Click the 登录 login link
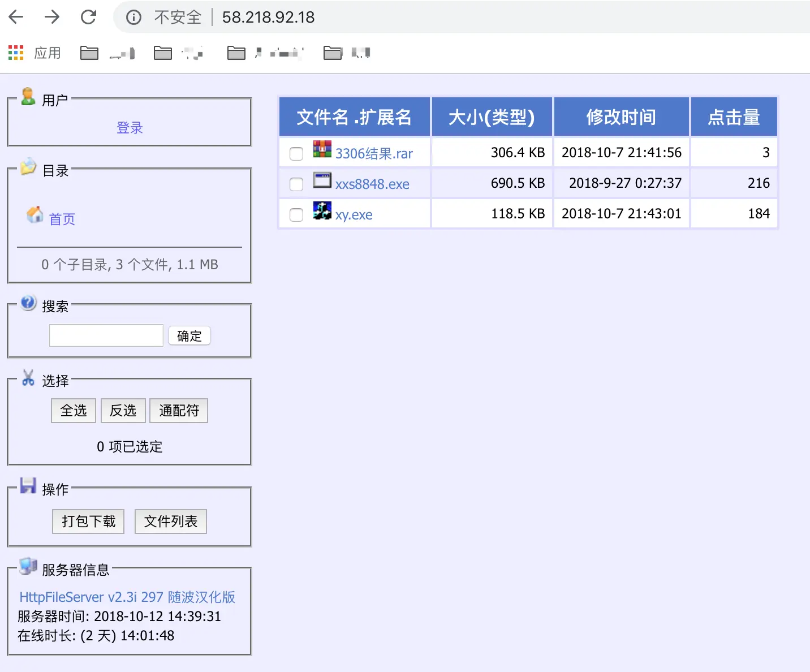 (x=130, y=128)
